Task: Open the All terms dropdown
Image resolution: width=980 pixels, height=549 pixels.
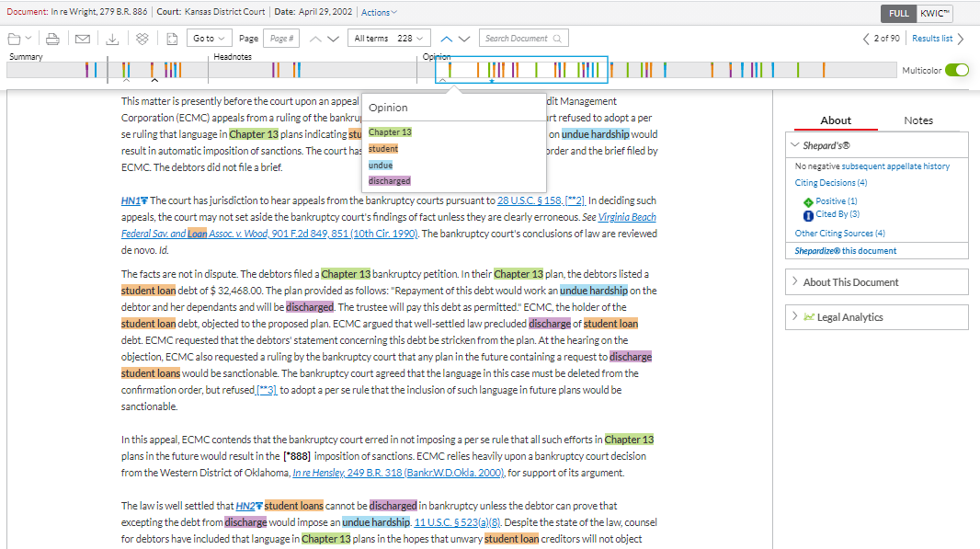Action: click(x=389, y=39)
